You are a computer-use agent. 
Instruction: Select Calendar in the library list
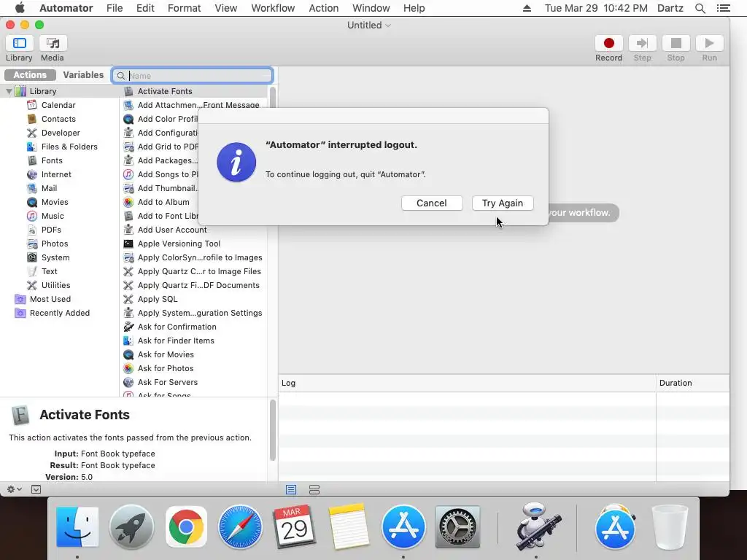coord(58,105)
